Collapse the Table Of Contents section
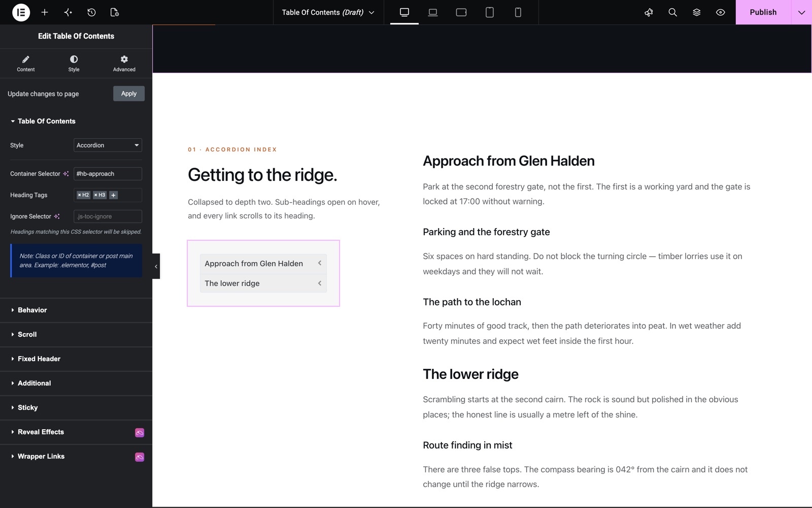 click(x=76, y=121)
